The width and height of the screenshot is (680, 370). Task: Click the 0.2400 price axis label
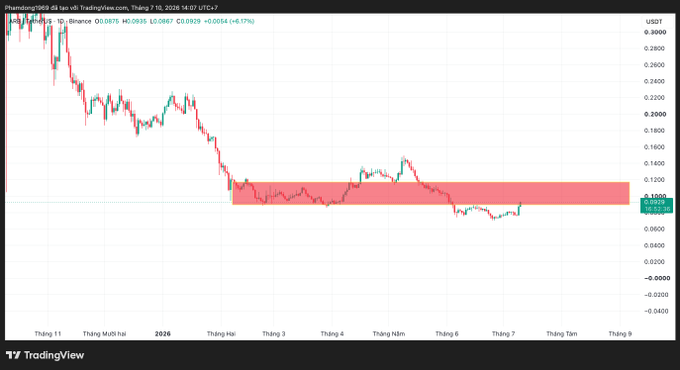(654, 82)
